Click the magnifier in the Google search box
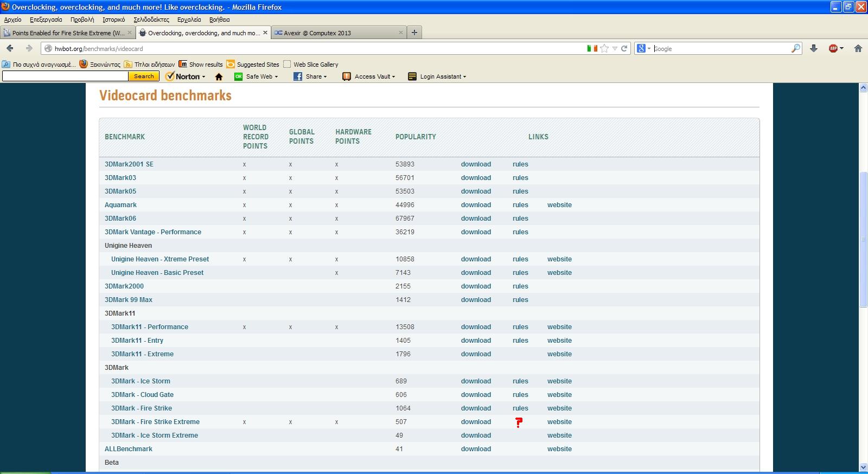Screen dimensions: 868x474 tap(795, 48)
